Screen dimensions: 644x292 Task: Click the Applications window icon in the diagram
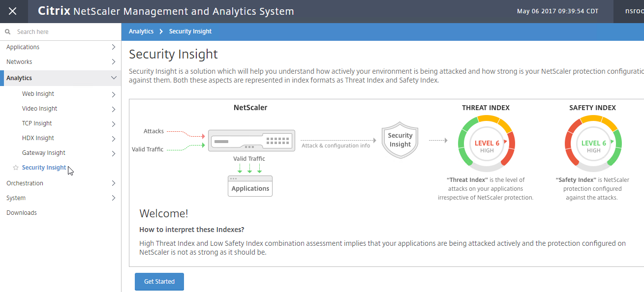click(x=250, y=186)
